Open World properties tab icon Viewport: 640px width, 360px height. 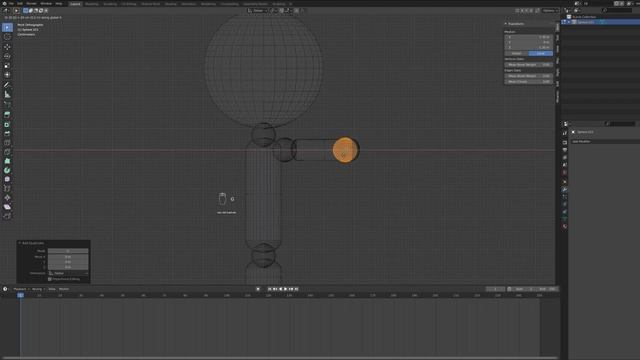click(x=565, y=173)
